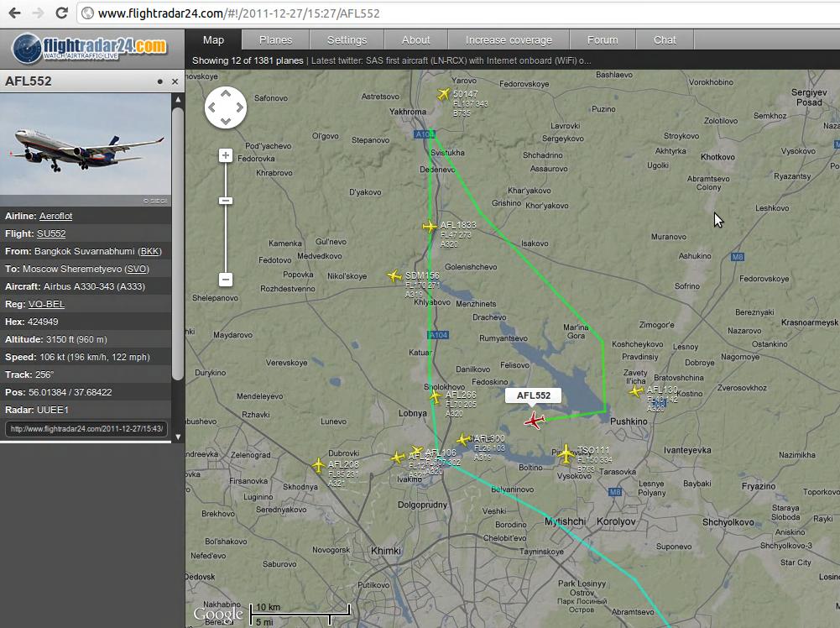This screenshot has height=628, width=840.
Task: Open the Planes tab
Action: [x=275, y=40]
